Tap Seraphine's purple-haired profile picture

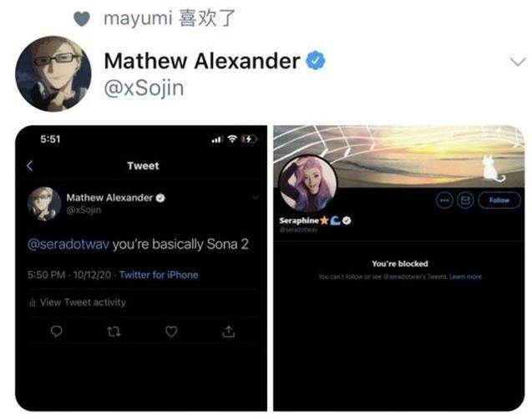coord(308,184)
